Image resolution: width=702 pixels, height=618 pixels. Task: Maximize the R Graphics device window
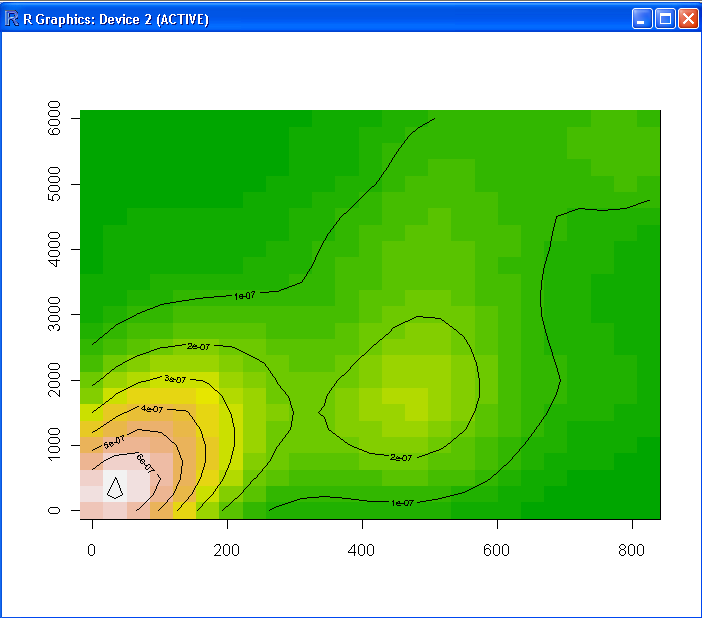click(665, 18)
